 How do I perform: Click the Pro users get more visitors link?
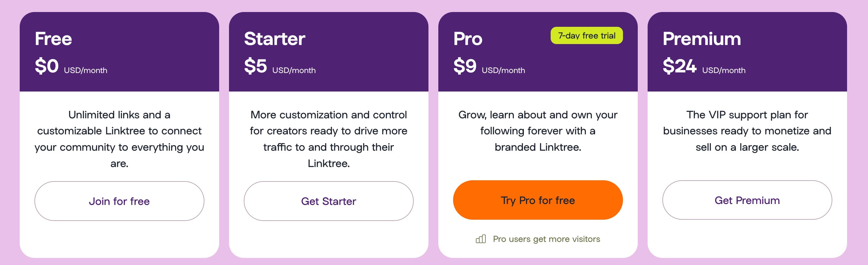pos(545,239)
